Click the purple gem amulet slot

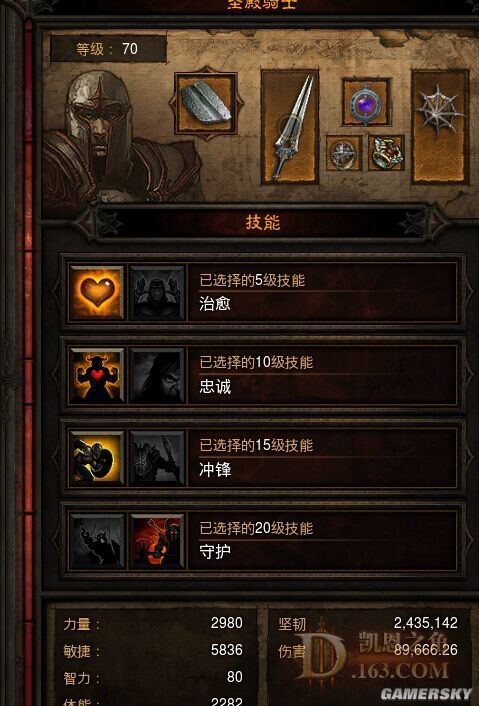[366, 102]
